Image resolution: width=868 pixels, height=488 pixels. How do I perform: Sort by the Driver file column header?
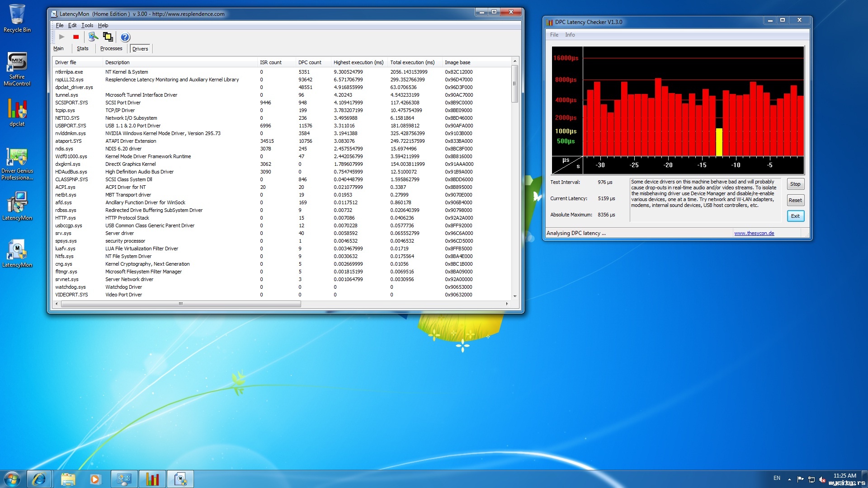click(x=78, y=62)
